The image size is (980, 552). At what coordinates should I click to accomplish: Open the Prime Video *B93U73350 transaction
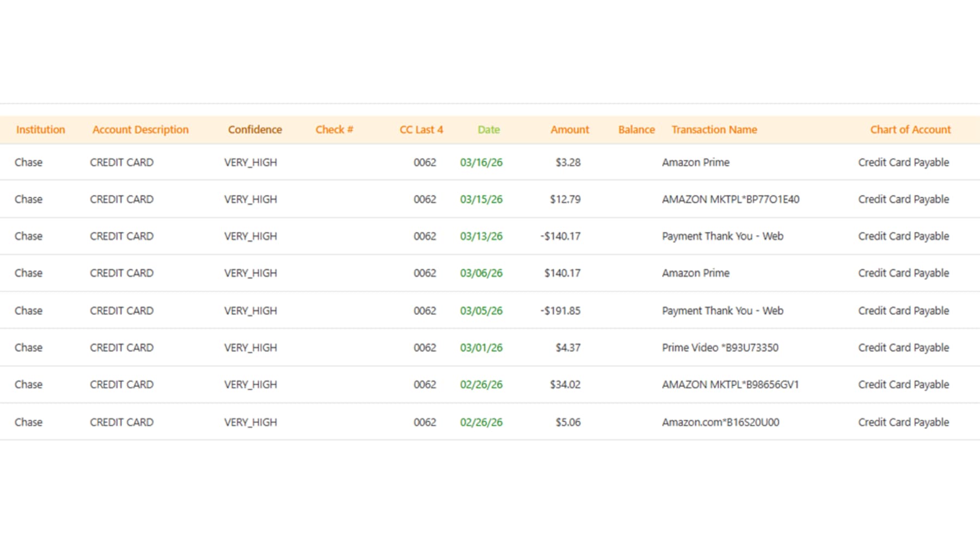click(720, 348)
